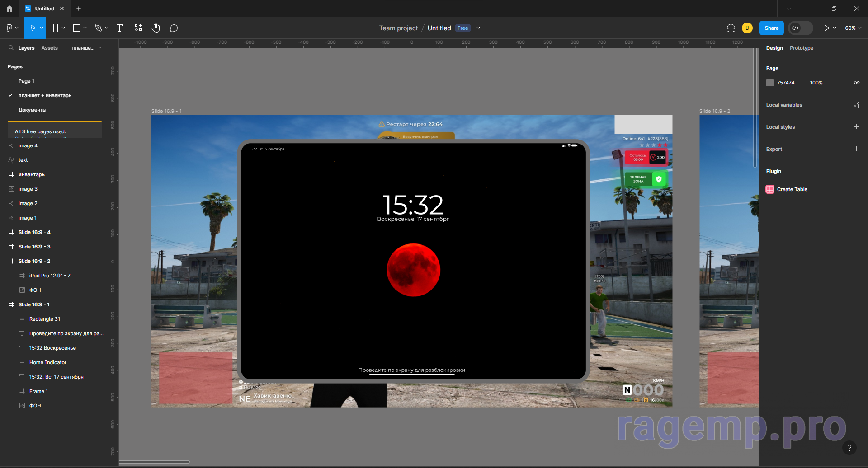Present the prototype with play icon
Screen dimensions: 868x468
tap(826, 28)
